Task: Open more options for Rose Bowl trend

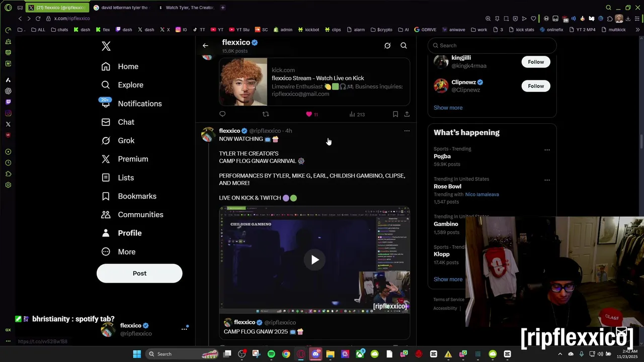Action: coord(547,180)
